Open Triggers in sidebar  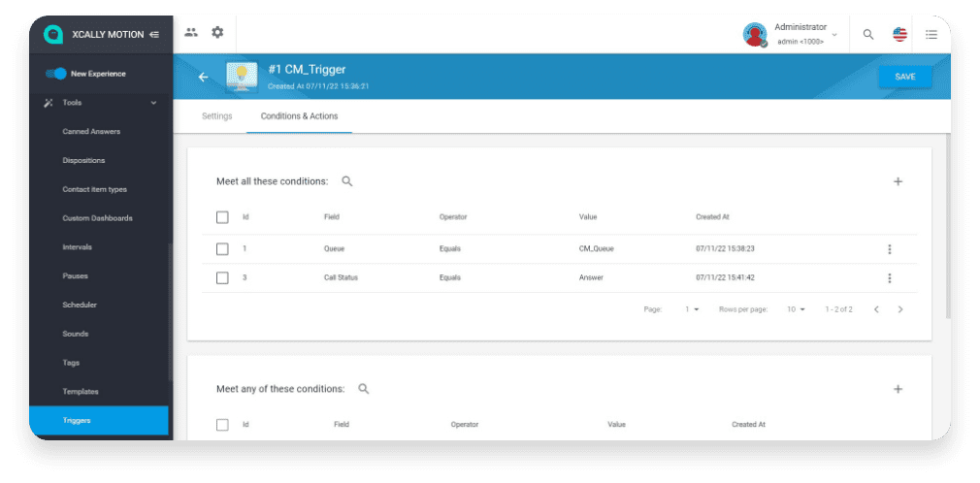[x=99, y=421]
